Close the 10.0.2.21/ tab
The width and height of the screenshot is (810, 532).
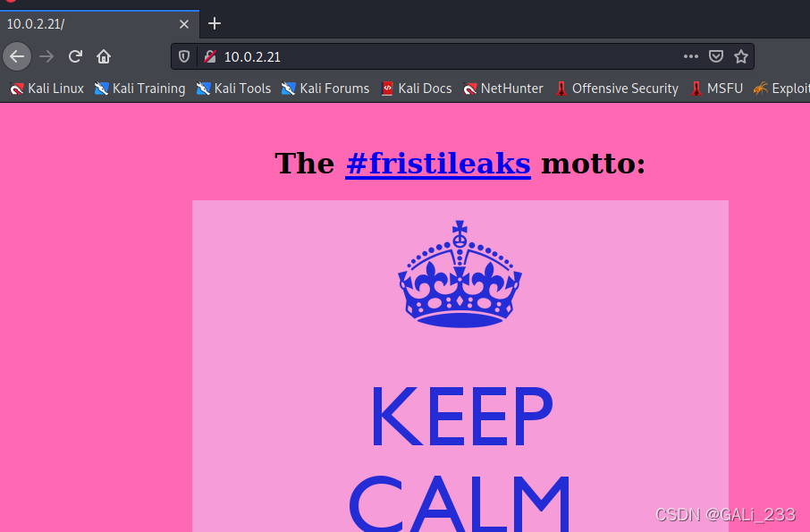pyautogui.click(x=184, y=24)
